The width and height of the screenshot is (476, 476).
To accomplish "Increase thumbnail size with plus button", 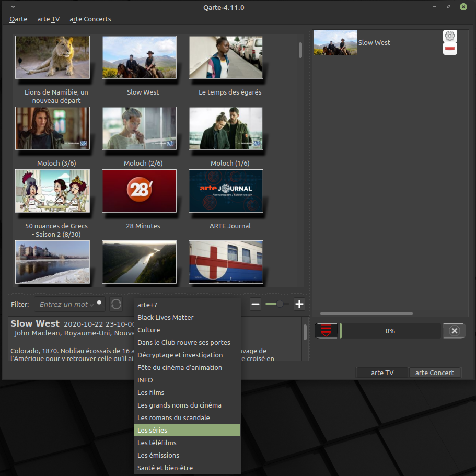I will tap(299, 304).
